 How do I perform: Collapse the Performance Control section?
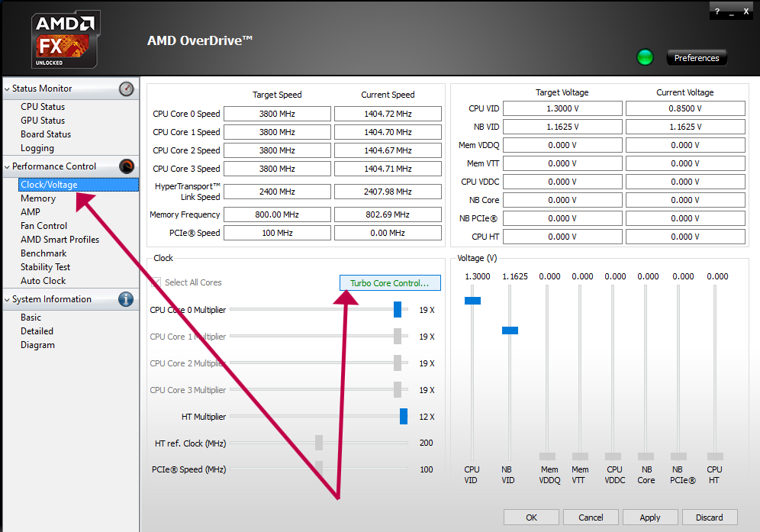tap(7, 166)
